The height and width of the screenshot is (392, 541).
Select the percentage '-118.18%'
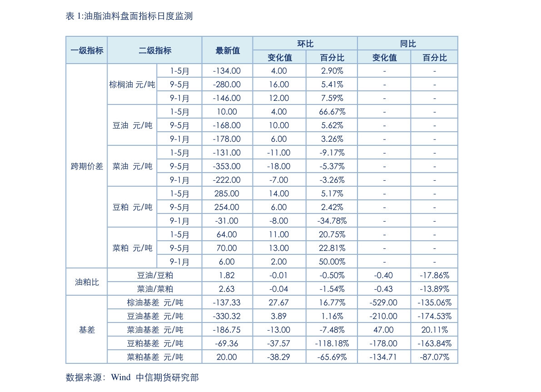(332, 343)
